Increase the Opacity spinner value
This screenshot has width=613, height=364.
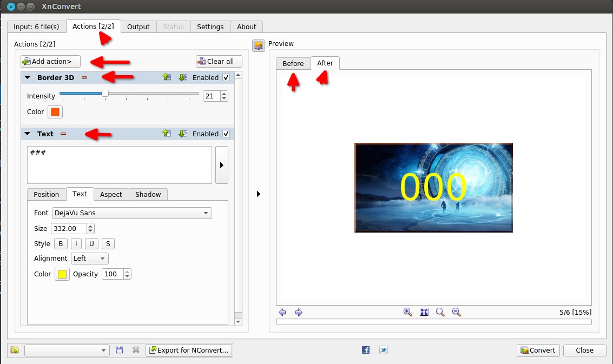coord(127,272)
